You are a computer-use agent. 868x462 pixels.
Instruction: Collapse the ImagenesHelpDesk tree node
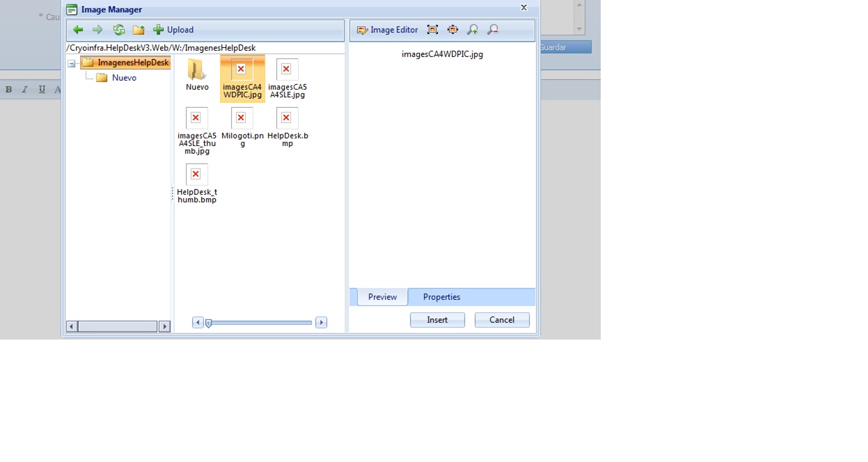[x=72, y=63]
